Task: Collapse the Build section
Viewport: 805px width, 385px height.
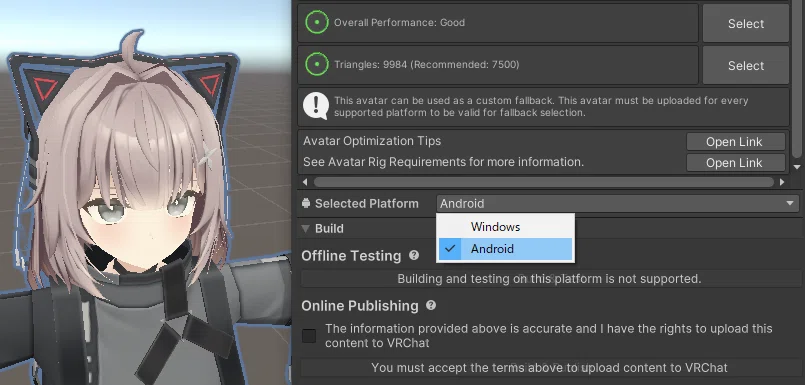Action: (305, 228)
